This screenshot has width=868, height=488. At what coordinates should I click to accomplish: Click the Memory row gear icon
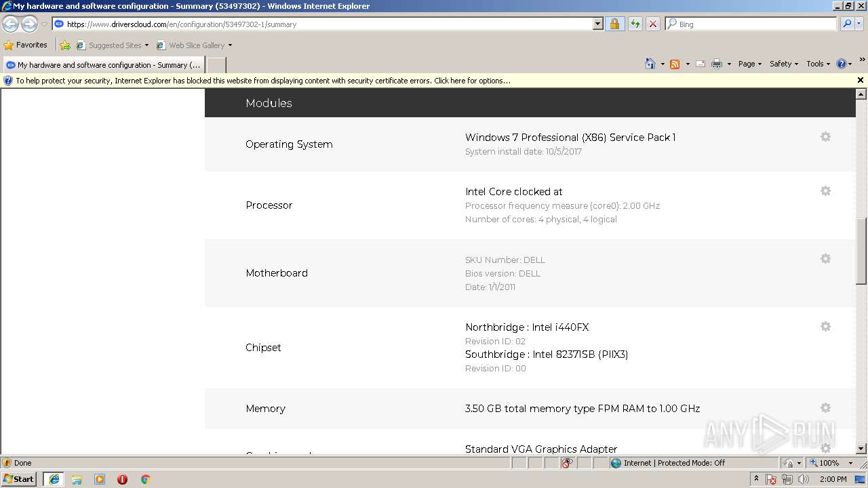pyautogui.click(x=825, y=408)
